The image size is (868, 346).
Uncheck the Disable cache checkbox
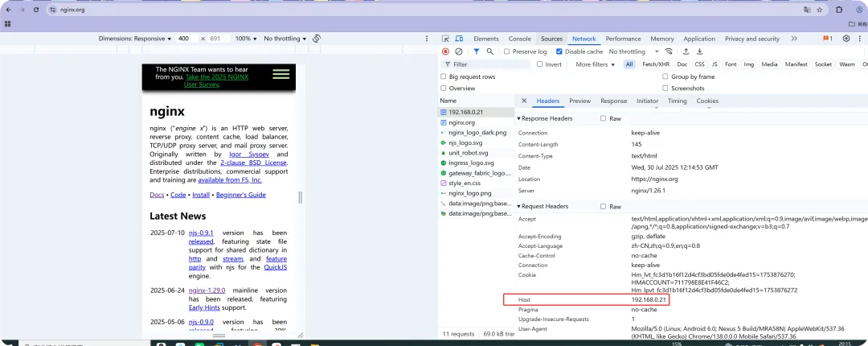[x=559, y=51]
